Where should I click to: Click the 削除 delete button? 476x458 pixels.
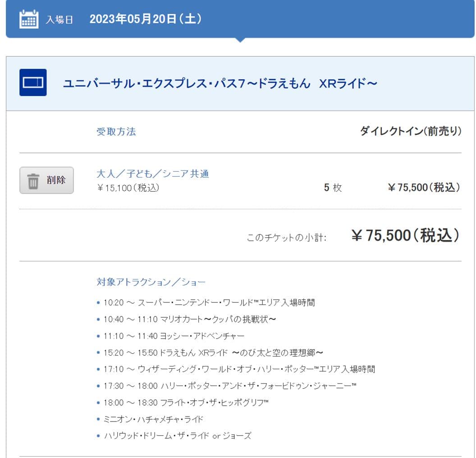(47, 180)
